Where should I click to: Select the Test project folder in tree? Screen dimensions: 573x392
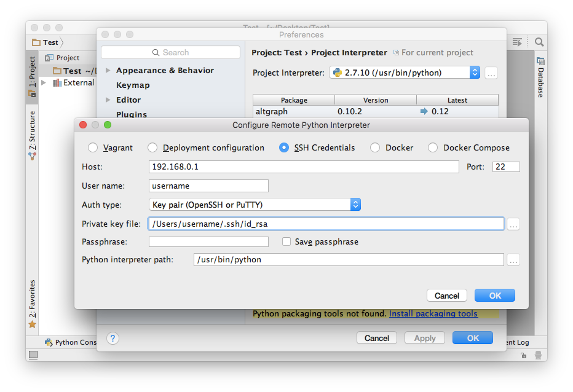click(73, 71)
